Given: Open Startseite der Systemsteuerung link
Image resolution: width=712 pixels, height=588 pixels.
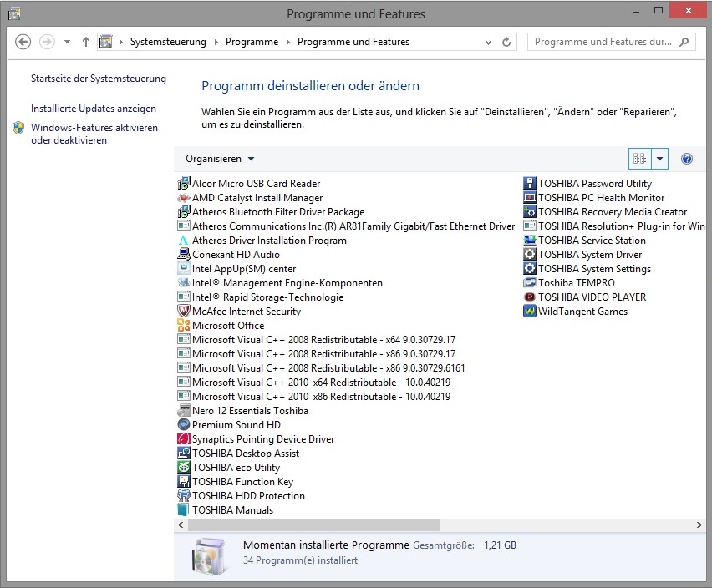Looking at the screenshot, I should [x=99, y=79].
